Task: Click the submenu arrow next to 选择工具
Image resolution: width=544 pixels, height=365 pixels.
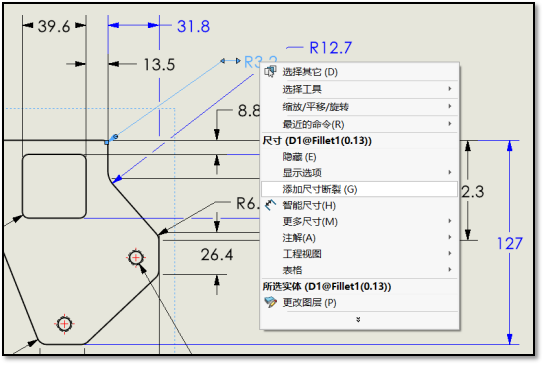Action: click(x=450, y=89)
